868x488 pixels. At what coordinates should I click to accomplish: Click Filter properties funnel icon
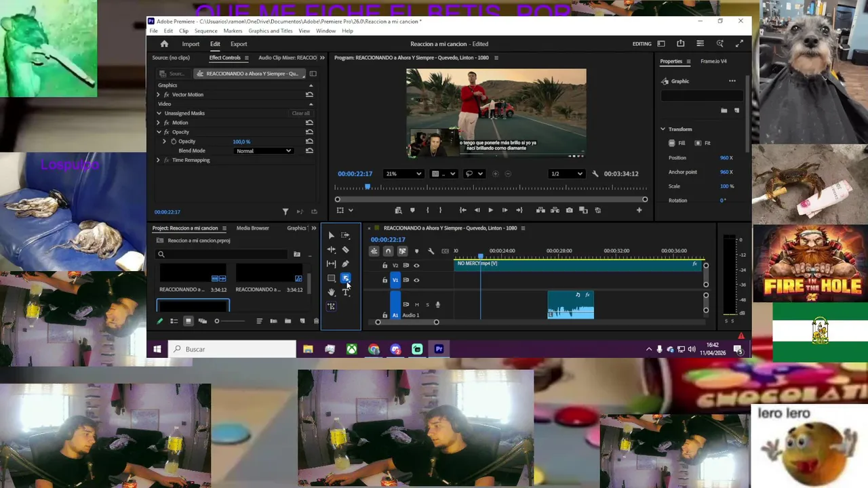point(285,212)
